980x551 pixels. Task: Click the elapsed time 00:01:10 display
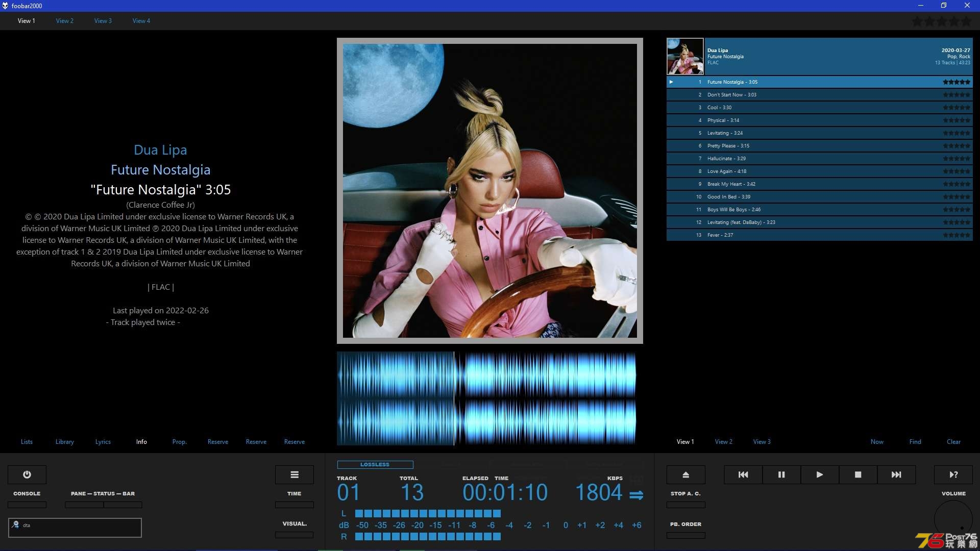pos(505,493)
